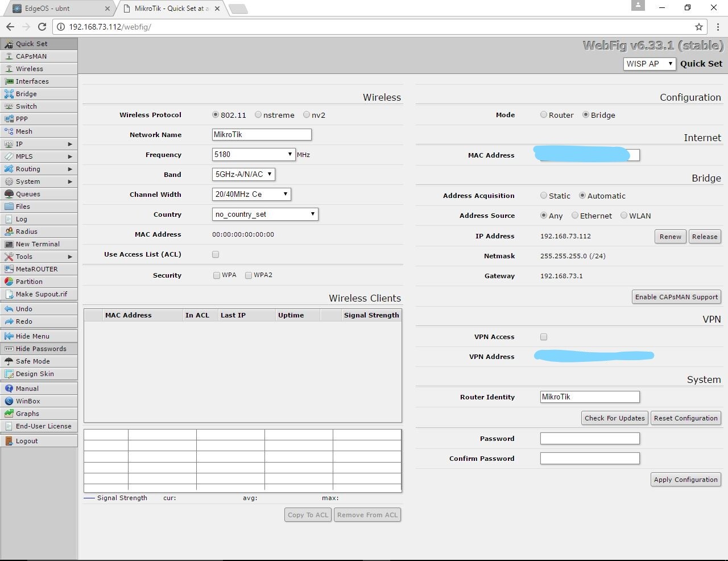Click the Partition pie icon
This screenshot has height=561, width=728.
click(x=9, y=282)
